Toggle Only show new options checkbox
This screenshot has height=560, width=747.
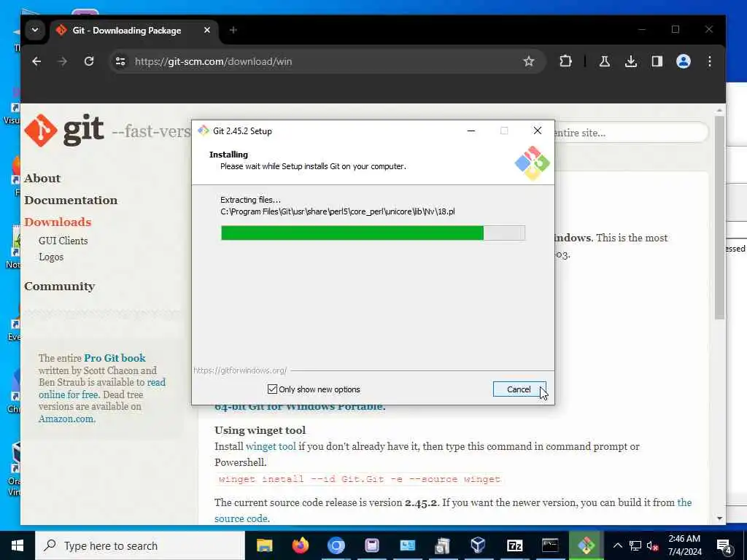point(273,389)
